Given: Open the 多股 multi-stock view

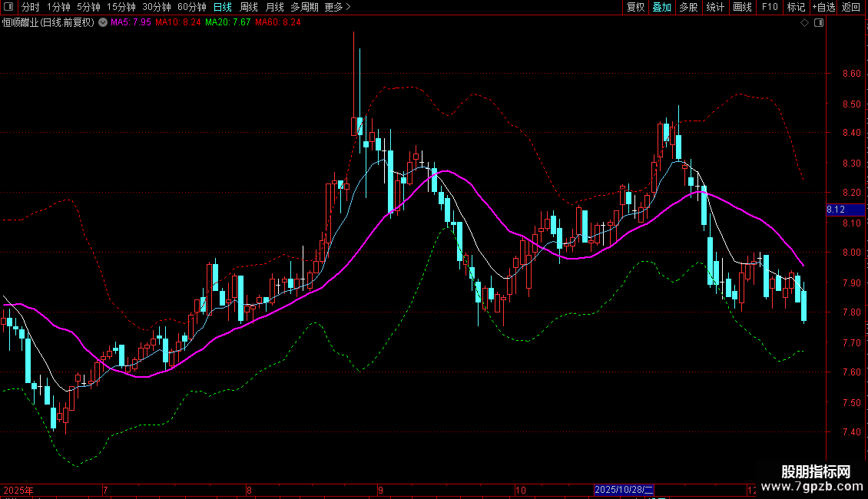Looking at the screenshot, I should [688, 7].
